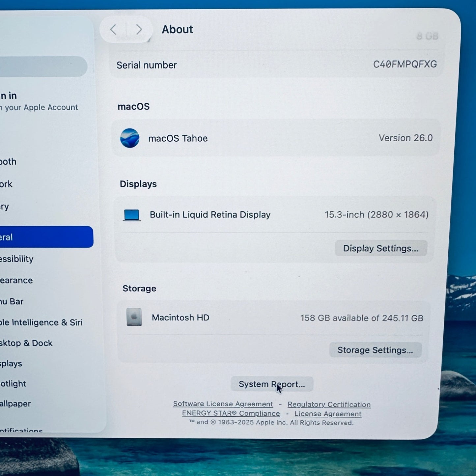Screen dimensions: 476x476
Task: Open Regulatory Certification link
Action: pos(329,404)
